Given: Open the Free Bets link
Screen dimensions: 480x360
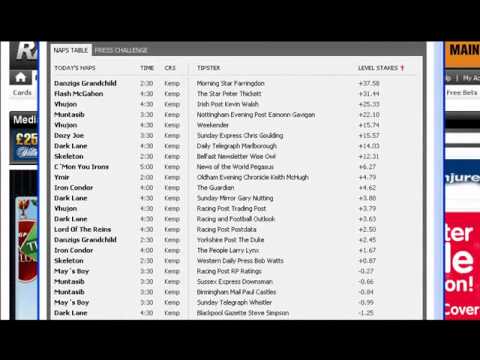Looking at the screenshot, I should (462, 92).
